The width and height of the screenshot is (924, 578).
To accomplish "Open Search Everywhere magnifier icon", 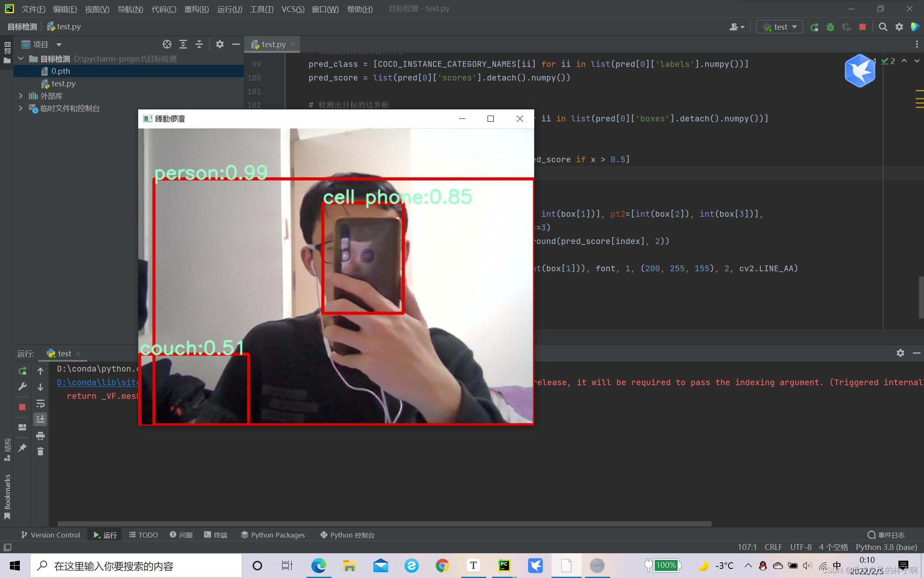I will click(x=883, y=27).
